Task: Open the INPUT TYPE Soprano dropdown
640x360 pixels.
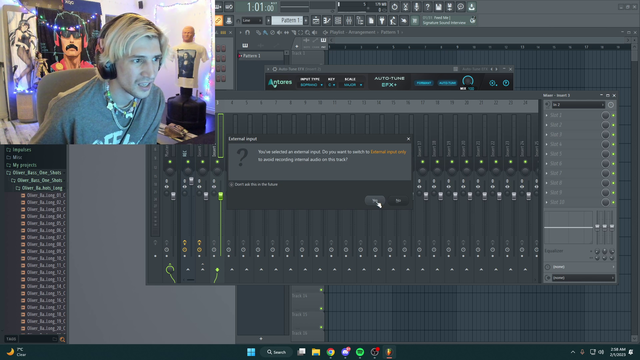Action: 311,85
